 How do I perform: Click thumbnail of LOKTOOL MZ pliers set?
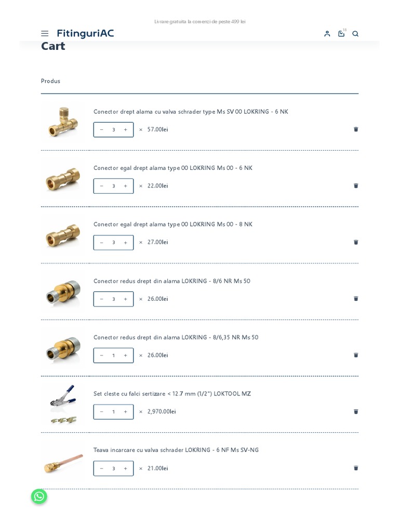[x=62, y=404]
